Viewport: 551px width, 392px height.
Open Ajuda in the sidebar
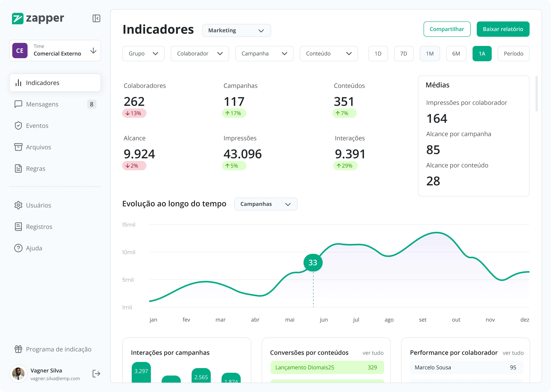[x=55, y=248]
